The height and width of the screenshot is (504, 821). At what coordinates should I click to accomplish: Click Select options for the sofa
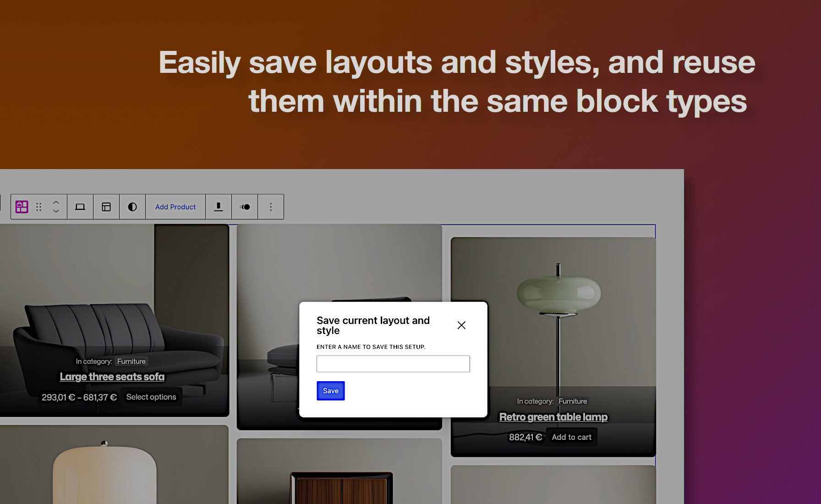pos(151,397)
